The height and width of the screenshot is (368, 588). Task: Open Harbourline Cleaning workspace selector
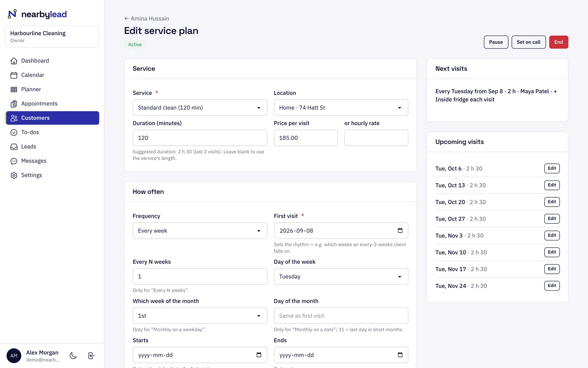click(x=52, y=36)
